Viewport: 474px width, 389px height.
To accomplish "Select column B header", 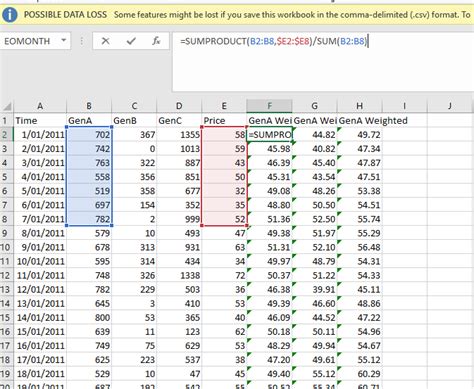I will click(x=89, y=106).
